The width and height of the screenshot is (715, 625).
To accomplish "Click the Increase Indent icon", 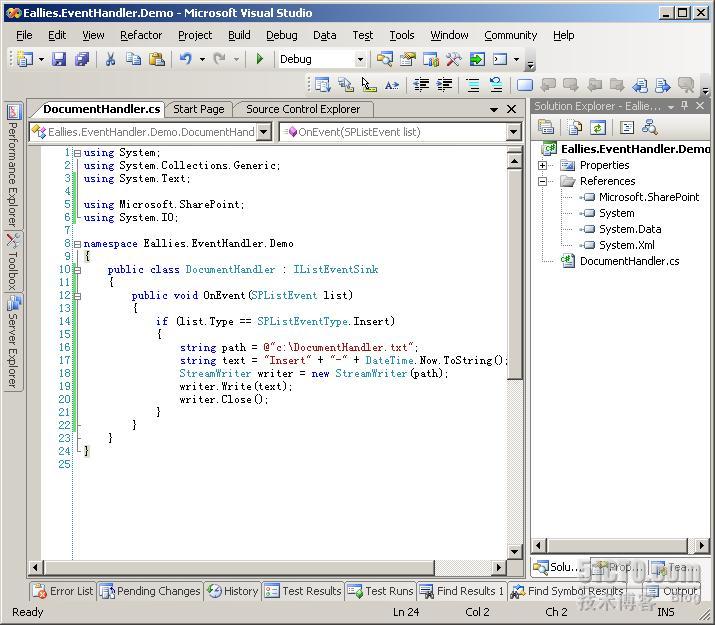I will pyautogui.click(x=444, y=85).
